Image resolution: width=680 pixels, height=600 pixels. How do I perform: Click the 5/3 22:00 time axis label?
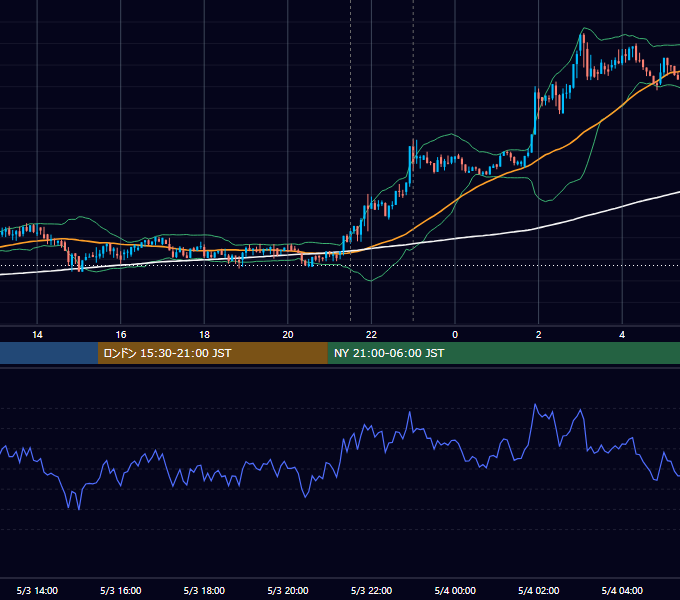click(x=371, y=590)
